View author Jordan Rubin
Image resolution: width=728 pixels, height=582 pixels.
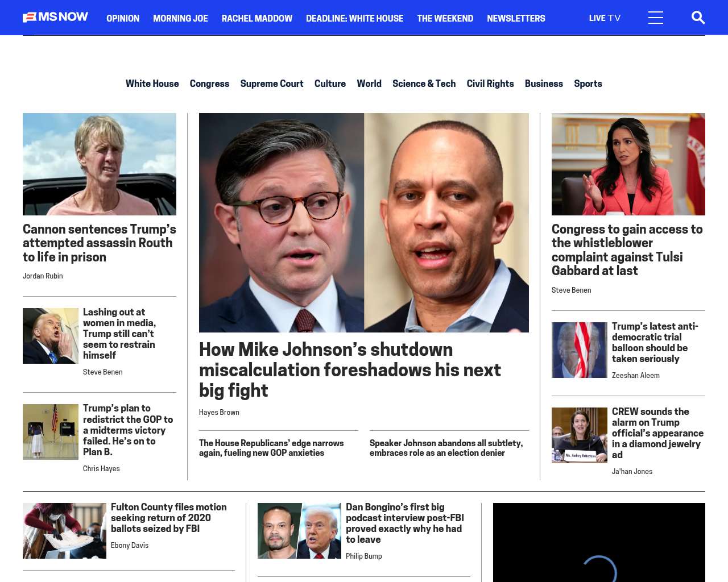[x=43, y=276]
